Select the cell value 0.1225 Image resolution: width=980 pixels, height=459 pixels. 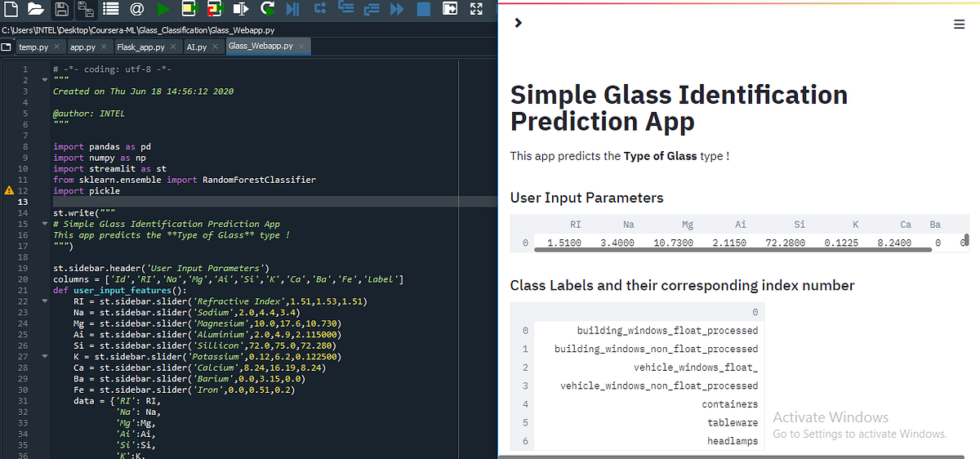pyautogui.click(x=842, y=243)
